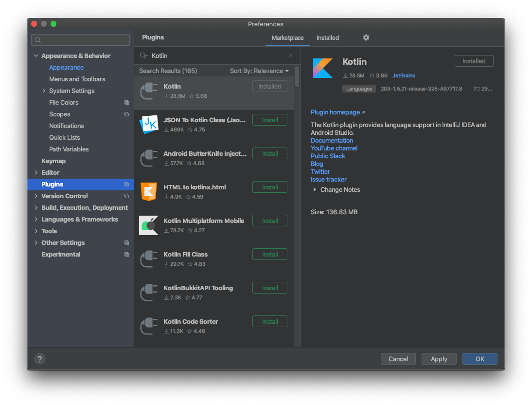Open the Sort By Relevance dropdown
This screenshot has height=406, width=532.
pyautogui.click(x=259, y=71)
